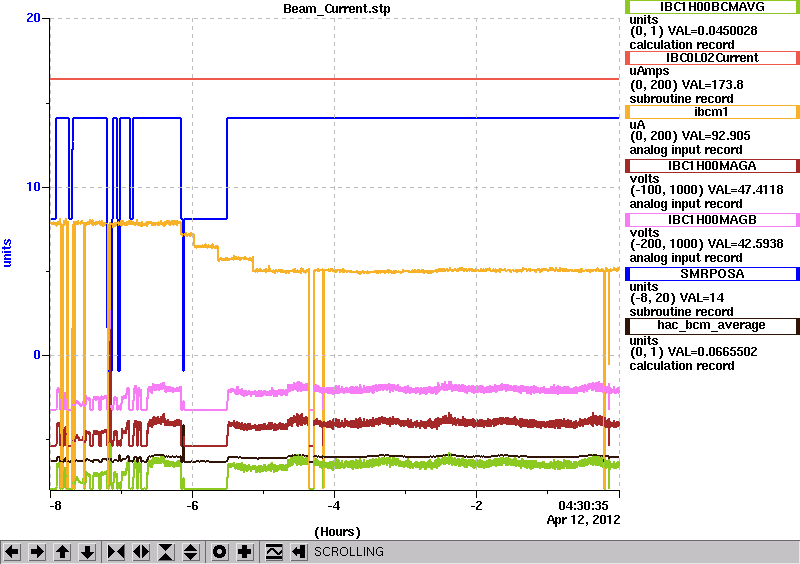Click the uAmps units label
The width and height of the screenshot is (800, 564).
(649, 71)
